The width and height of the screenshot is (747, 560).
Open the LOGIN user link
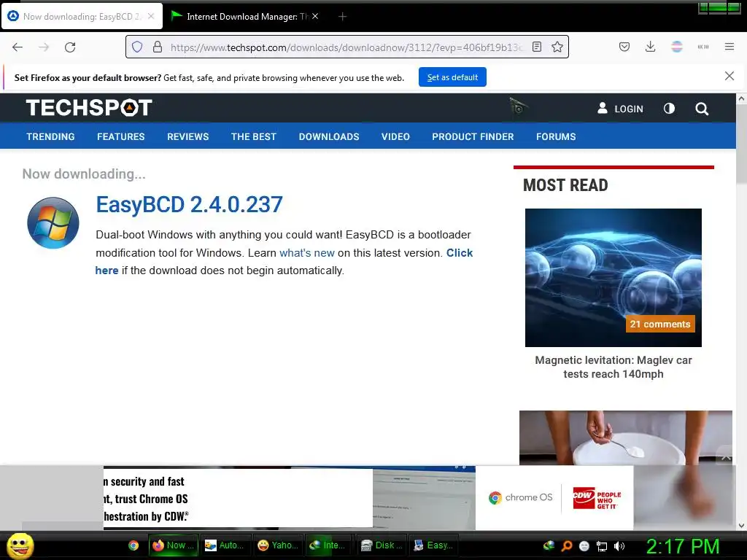pyautogui.click(x=620, y=109)
